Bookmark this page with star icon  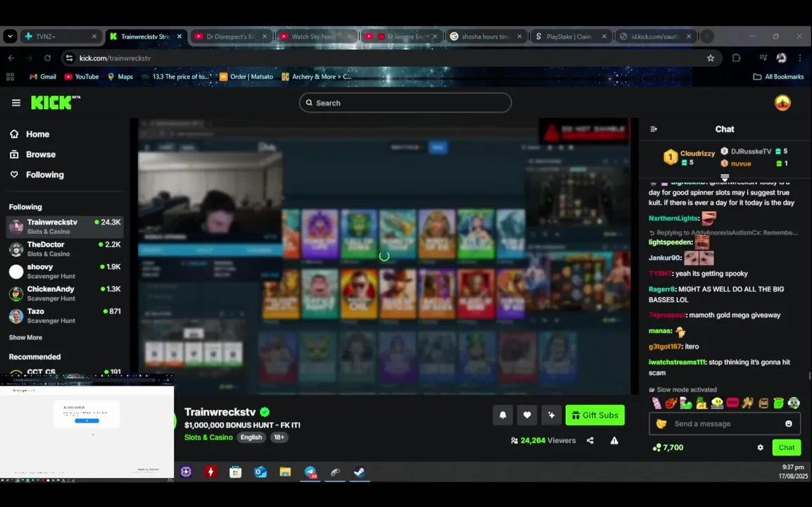coord(711,58)
